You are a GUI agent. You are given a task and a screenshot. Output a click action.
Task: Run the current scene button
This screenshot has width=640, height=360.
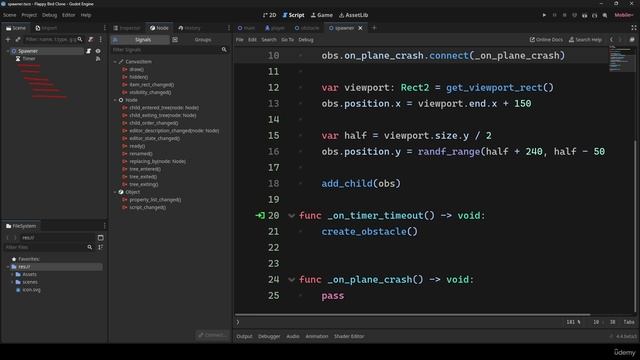[584, 15]
